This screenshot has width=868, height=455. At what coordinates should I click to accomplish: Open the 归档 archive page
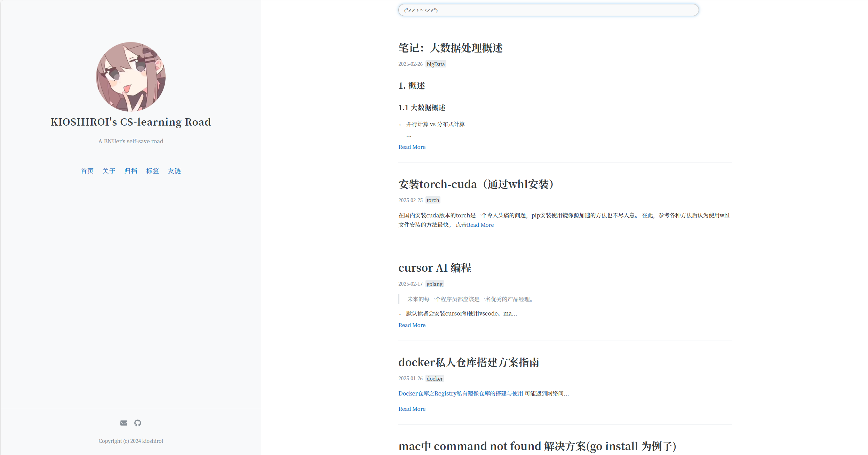click(131, 171)
